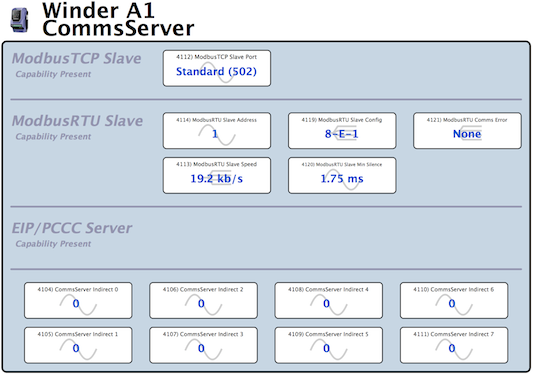Click the ModbusTCP Slave section heading
The image size is (533, 374).
click(77, 58)
